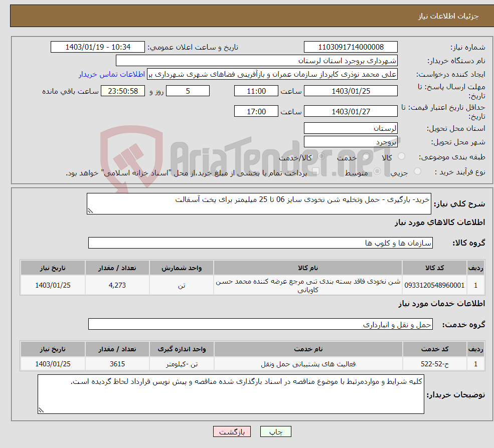Click the چاپ (print) button
494x448 pixels.
(276, 431)
